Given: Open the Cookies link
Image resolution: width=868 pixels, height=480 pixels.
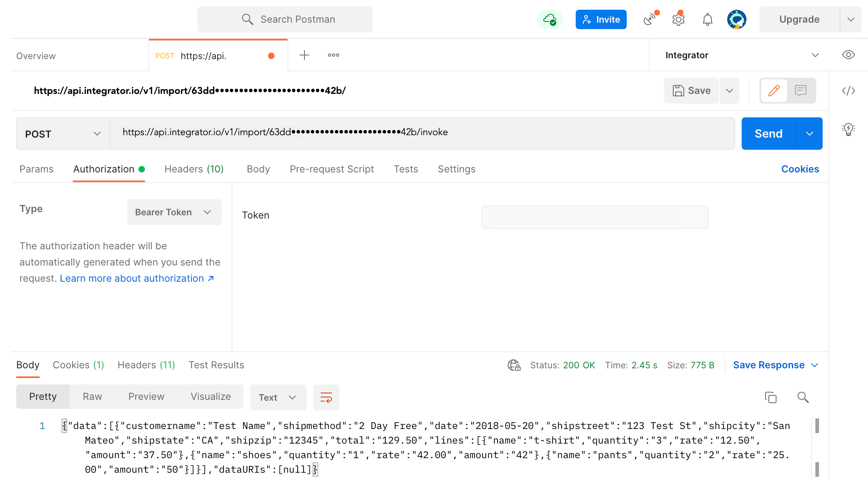Looking at the screenshot, I should 800,169.
